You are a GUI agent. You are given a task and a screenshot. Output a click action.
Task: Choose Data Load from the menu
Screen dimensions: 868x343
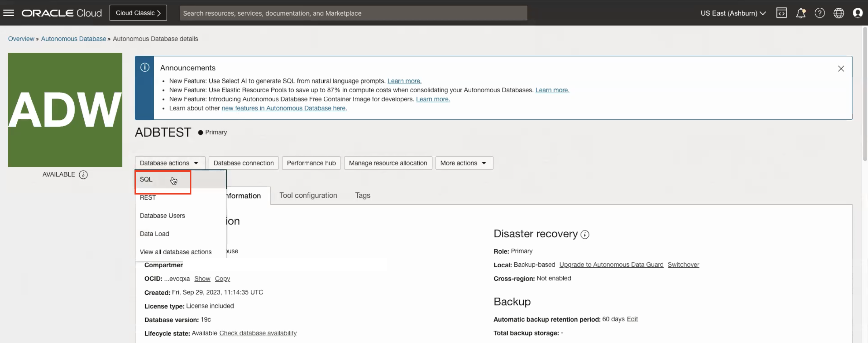click(x=154, y=233)
